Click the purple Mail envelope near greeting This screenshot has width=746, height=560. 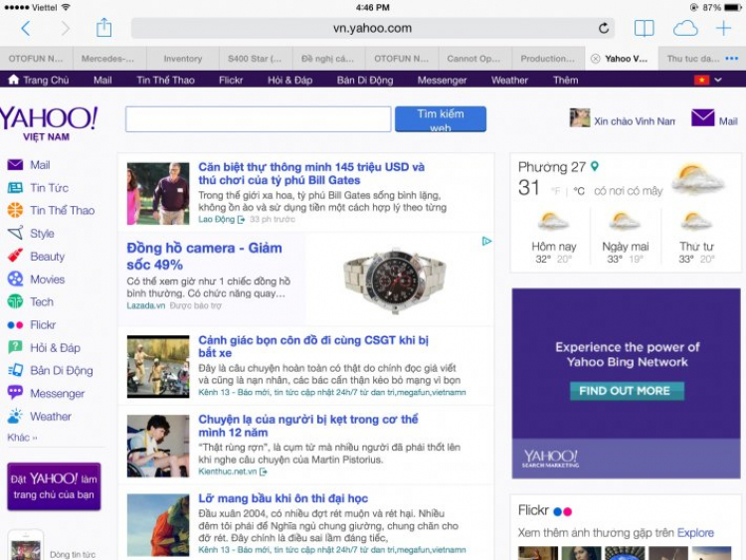pyautogui.click(x=702, y=118)
